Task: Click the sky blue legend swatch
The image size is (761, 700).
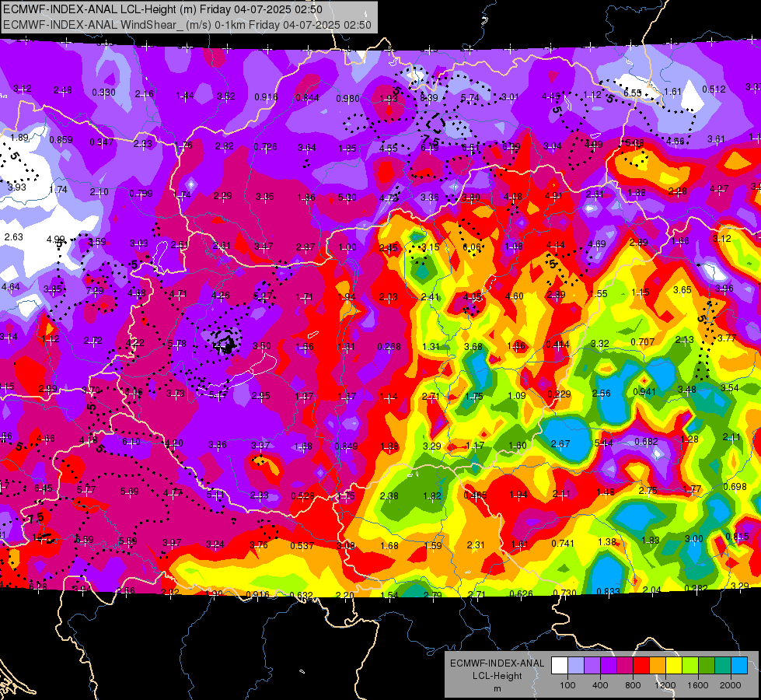Action: [x=739, y=665]
